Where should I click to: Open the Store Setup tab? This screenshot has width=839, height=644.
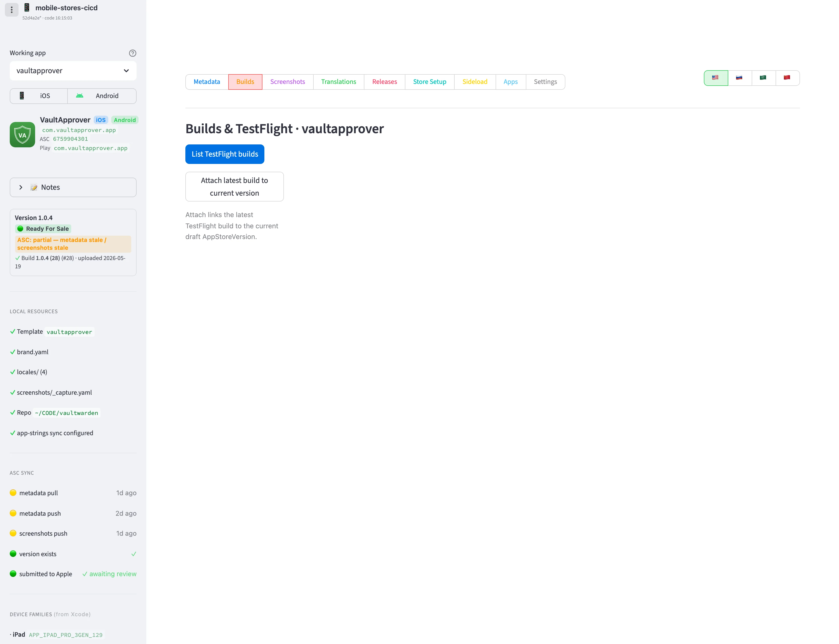pos(430,82)
